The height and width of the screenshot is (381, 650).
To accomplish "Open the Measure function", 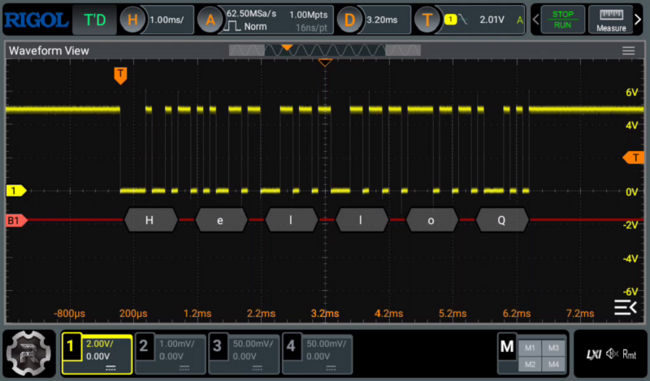I will click(611, 19).
